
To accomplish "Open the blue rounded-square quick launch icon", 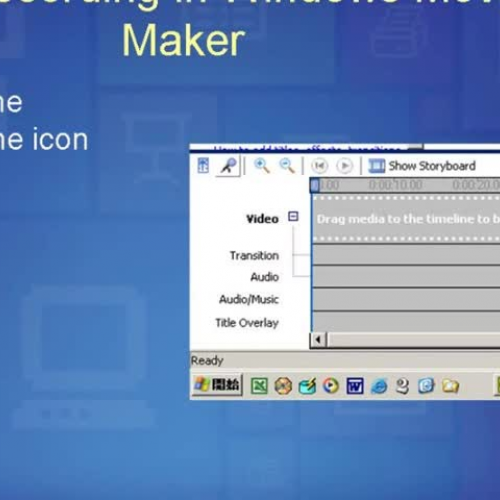I will click(426, 386).
